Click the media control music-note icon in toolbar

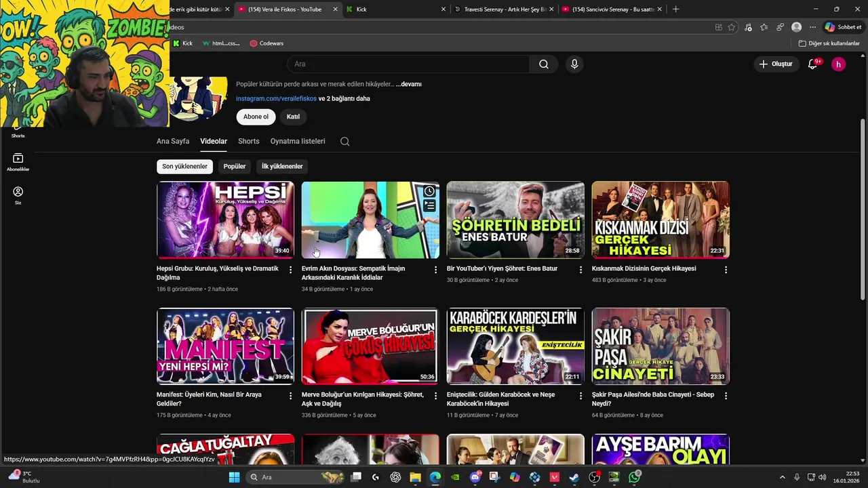[x=748, y=27]
